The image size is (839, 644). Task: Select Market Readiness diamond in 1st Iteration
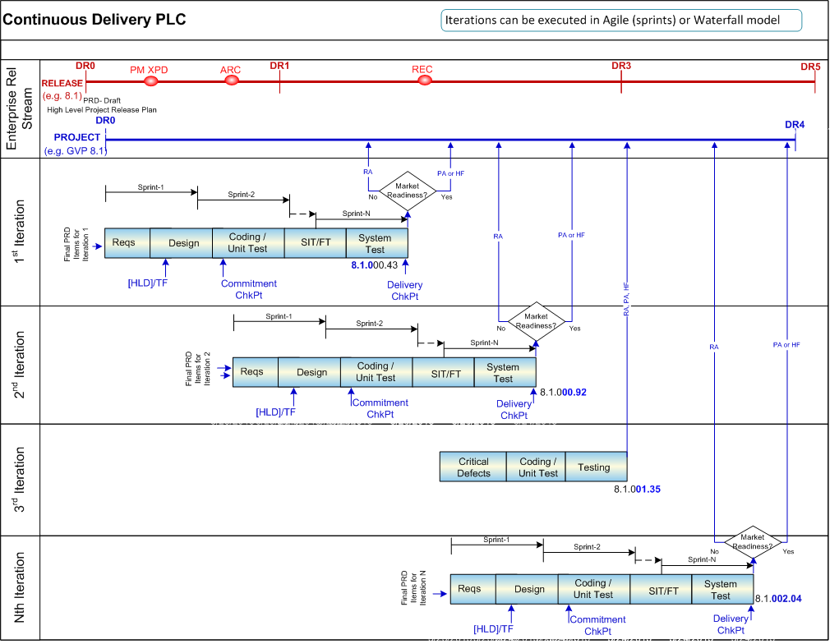408,191
